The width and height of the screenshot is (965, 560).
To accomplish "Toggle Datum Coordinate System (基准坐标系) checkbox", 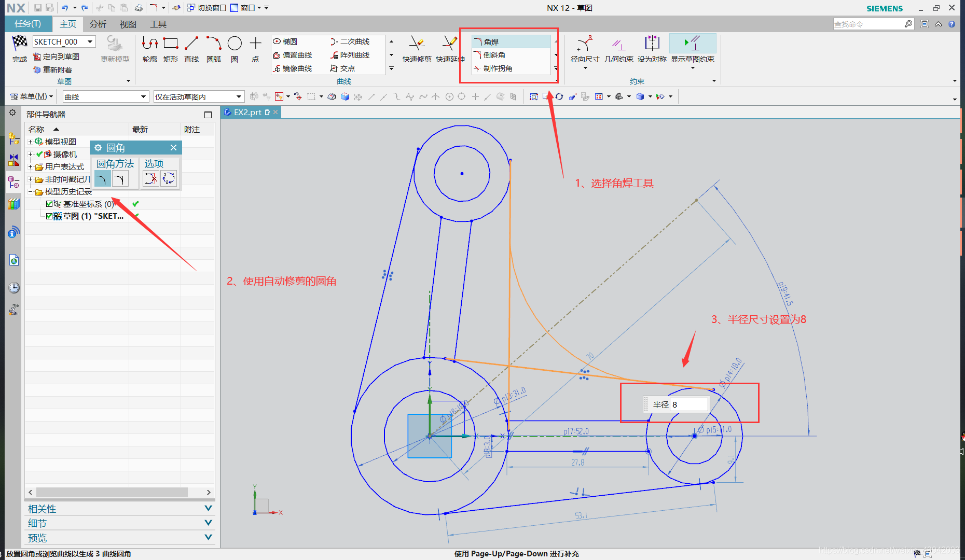I will (49, 204).
